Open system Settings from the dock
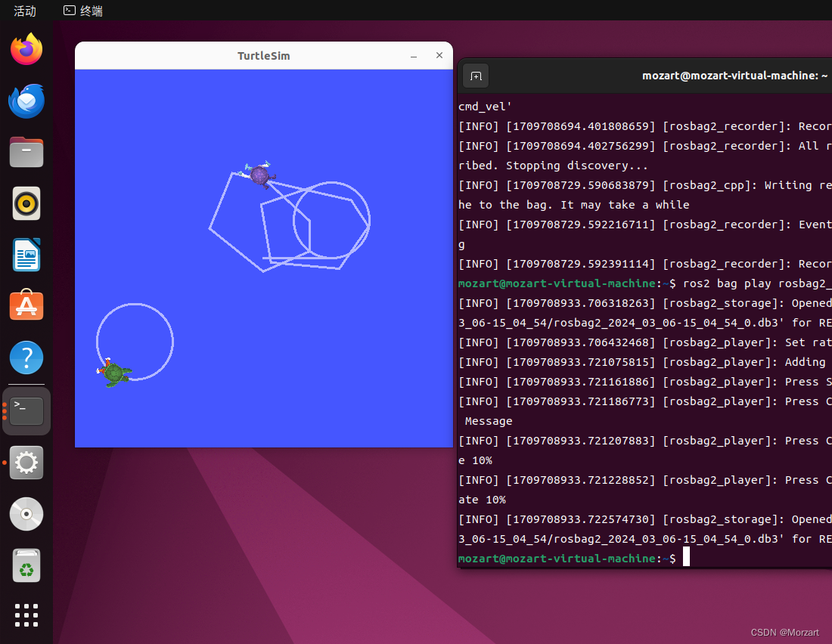Viewport: 832px width, 644px height. pyautogui.click(x=26, y=462)
